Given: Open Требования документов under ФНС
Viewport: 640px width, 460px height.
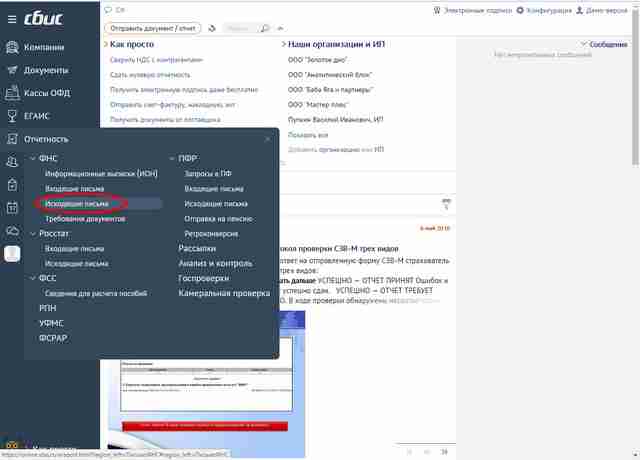Looking at the screenshot, I should click(x=85, y=219).
